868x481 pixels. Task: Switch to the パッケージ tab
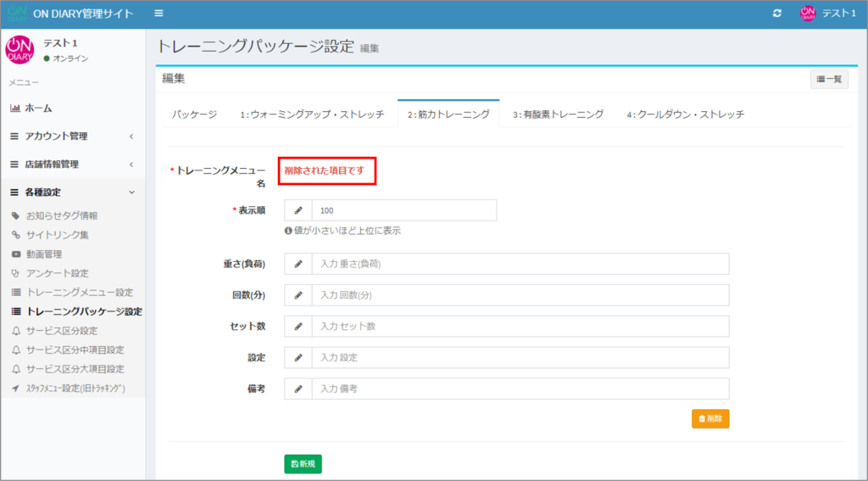194,115
